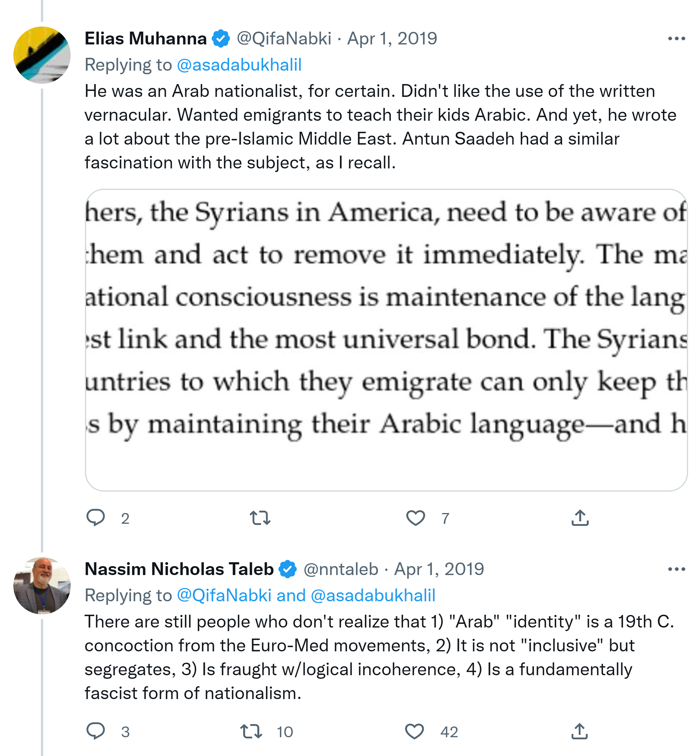Open more options for Taleb's tweet
Screen dimensions: 700x756
click(x=676, y=569)
